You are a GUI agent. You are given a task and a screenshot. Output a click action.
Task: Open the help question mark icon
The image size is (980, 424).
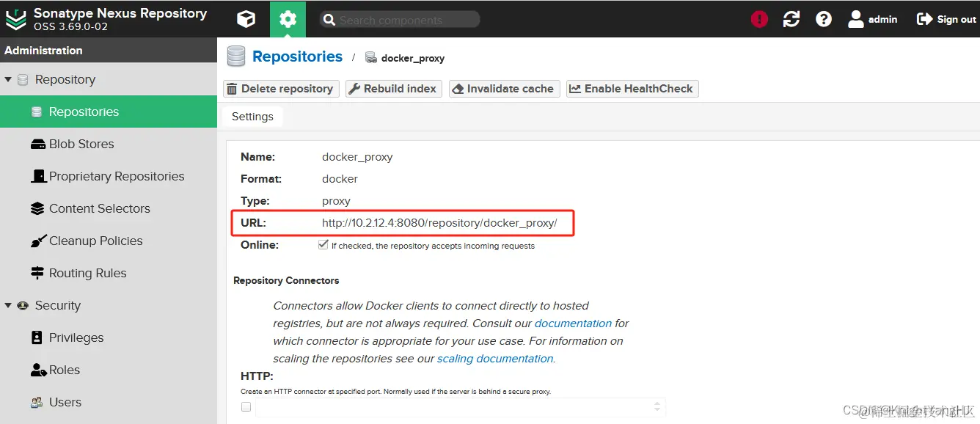(824, 20)
